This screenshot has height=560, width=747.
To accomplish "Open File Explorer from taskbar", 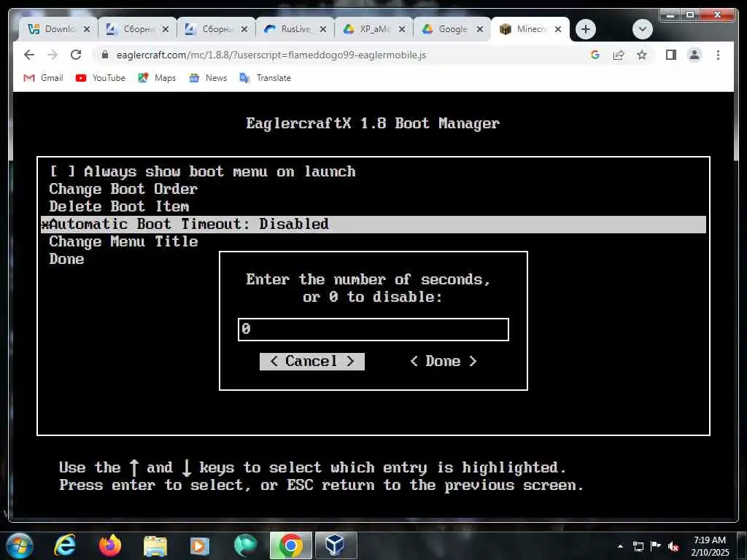I will [155, 546].
